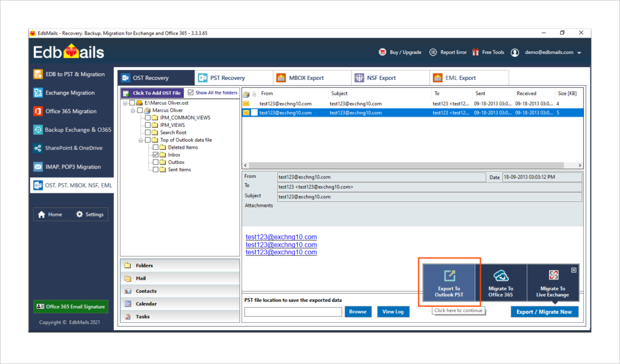Choose Export To Outlook PST
This screenshot has width=620, height=364.
(449, 282)
